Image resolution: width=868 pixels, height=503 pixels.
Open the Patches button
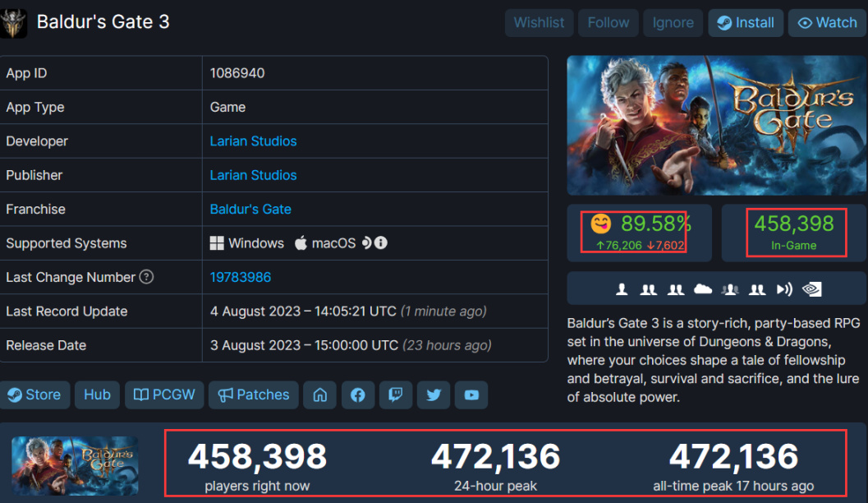(x=254, y=395)
